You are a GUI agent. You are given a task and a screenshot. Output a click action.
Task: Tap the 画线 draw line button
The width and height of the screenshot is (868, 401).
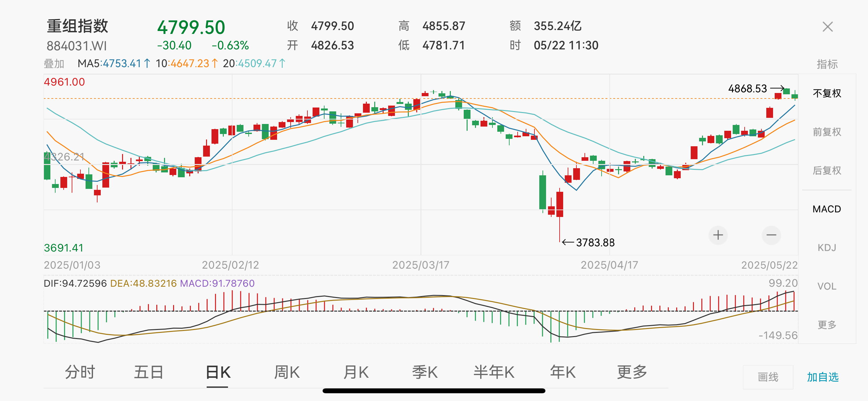(x=768, y=377)
